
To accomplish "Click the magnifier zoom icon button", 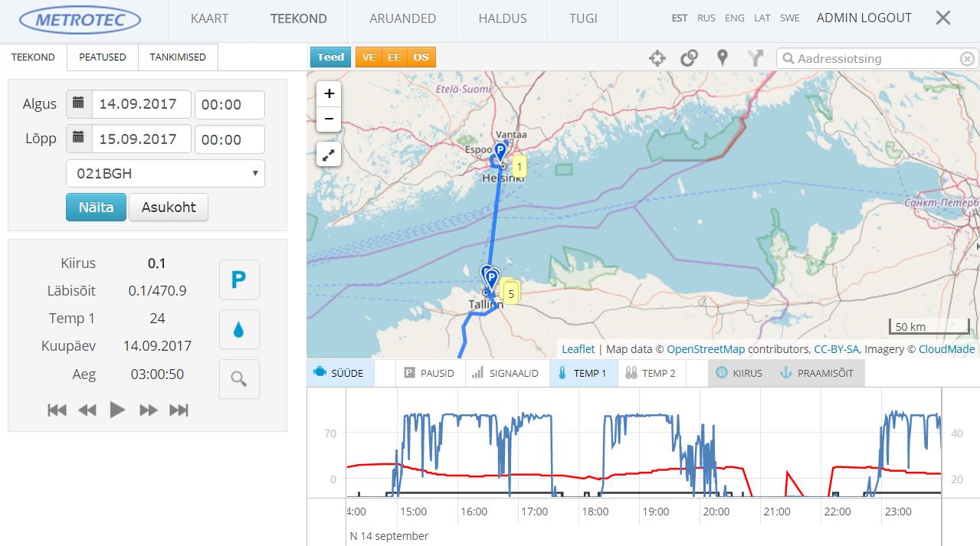I will (x=239, y=378).
